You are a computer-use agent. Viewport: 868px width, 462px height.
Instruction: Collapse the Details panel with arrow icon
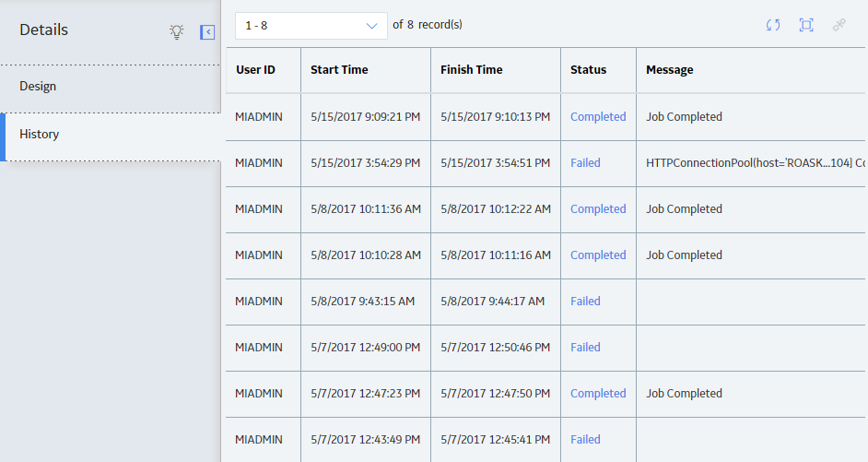coord(207,32)
